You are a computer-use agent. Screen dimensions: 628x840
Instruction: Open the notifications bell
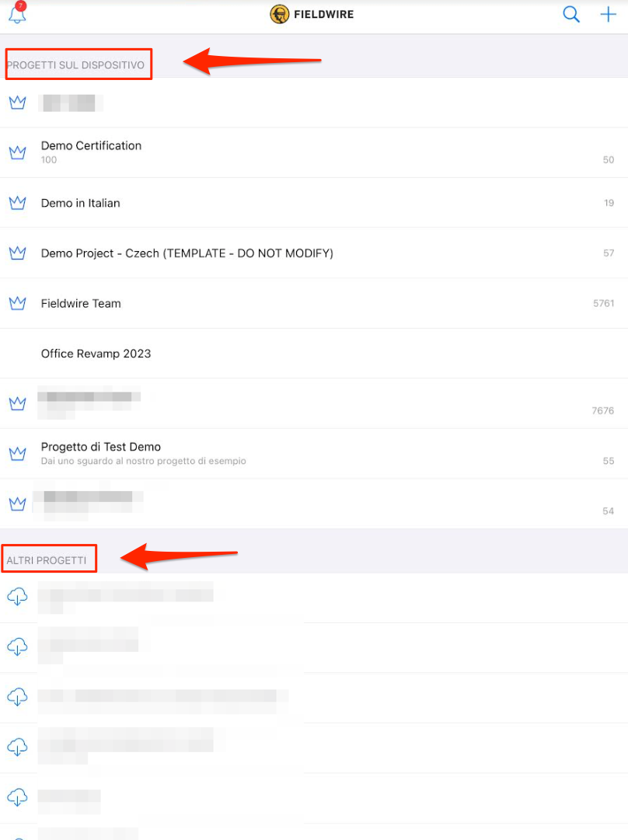pyautogui.click(x=17, y=14)
